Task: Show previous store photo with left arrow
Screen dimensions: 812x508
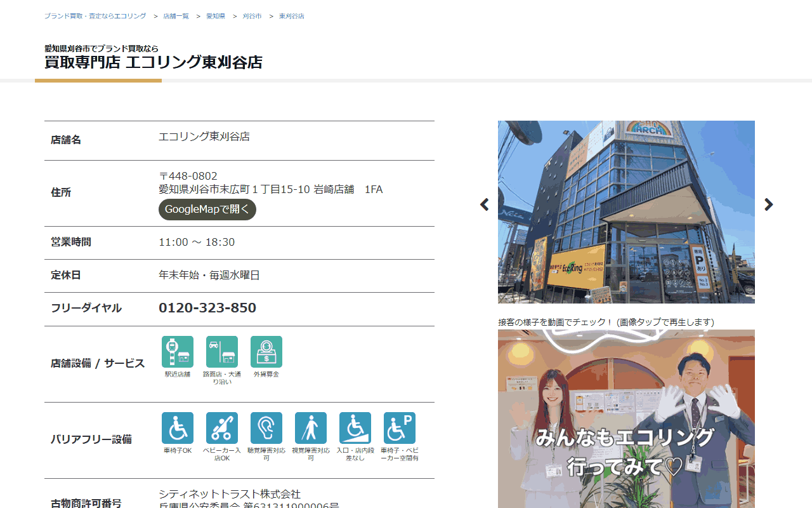Action: pos(485,204)
